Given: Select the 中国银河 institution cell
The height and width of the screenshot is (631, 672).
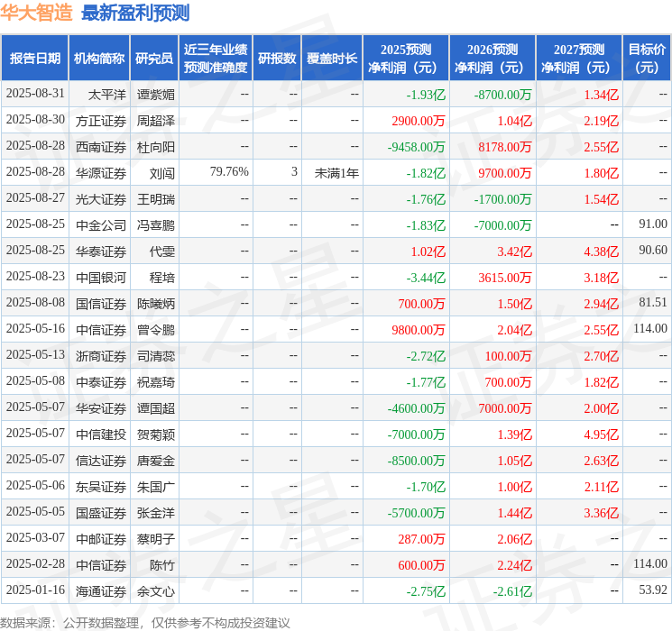Looking at the screenshot, I should pyautogui.click(x=101, y=278).
